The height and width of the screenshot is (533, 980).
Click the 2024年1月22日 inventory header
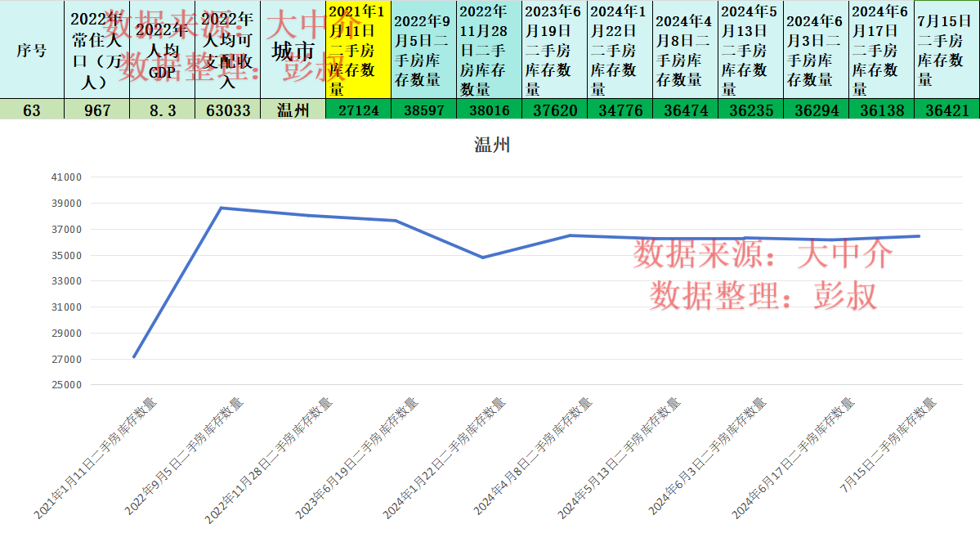click(620, 49)
